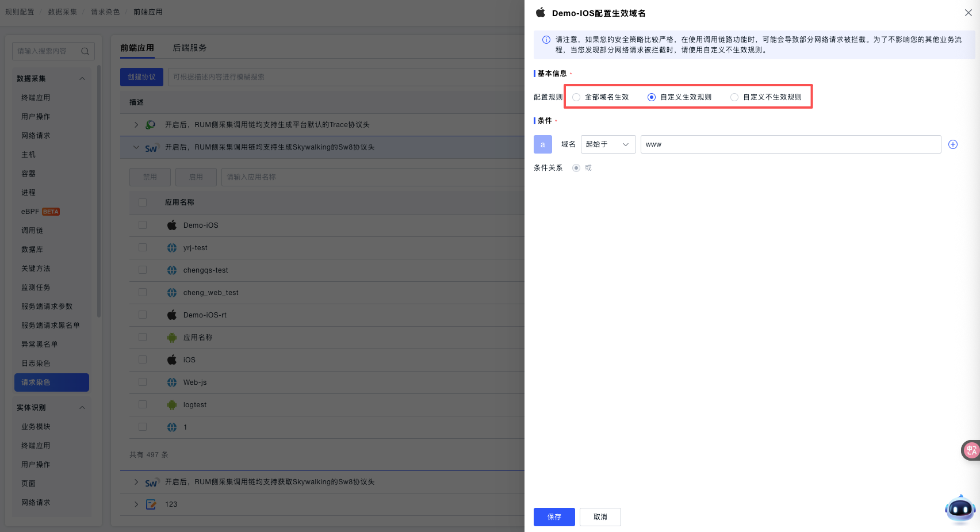Expand the row labeled 123
The image size is (980, 532).
pyautogui.click(x=136, y=504)
